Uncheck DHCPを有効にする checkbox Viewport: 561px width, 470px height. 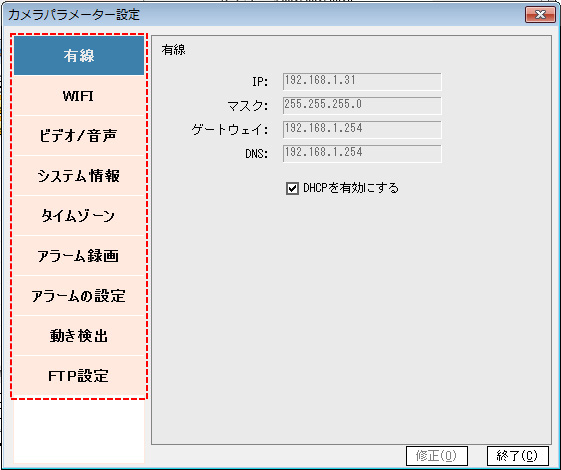tap(292, 188)
